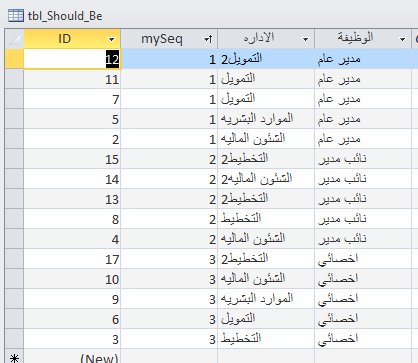Open the ID column filter dropdown
This screenshot has height=363, width=418.
[112, 39]
